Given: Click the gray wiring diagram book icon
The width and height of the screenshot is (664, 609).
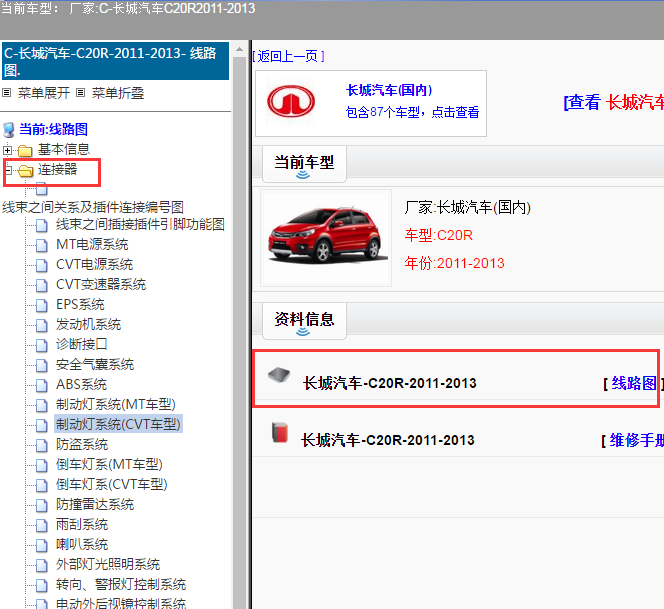Looking at the screenshot, I should (x=279, y=374).
